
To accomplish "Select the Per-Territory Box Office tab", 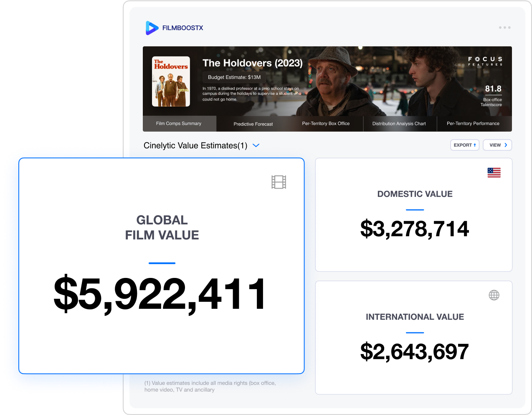I will click(326, 124).
